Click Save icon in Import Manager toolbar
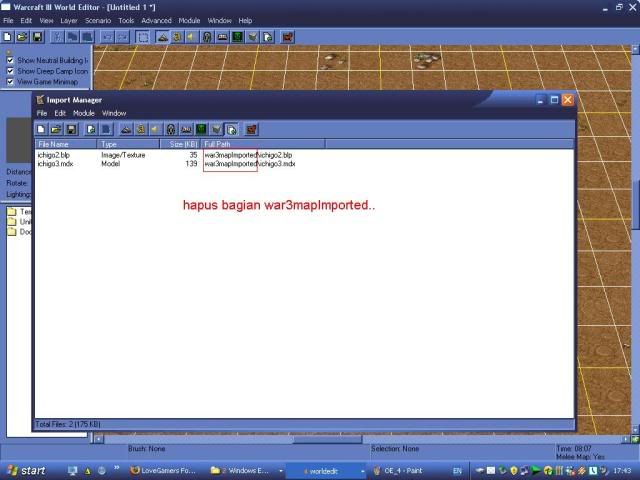 tap(71, 129)
